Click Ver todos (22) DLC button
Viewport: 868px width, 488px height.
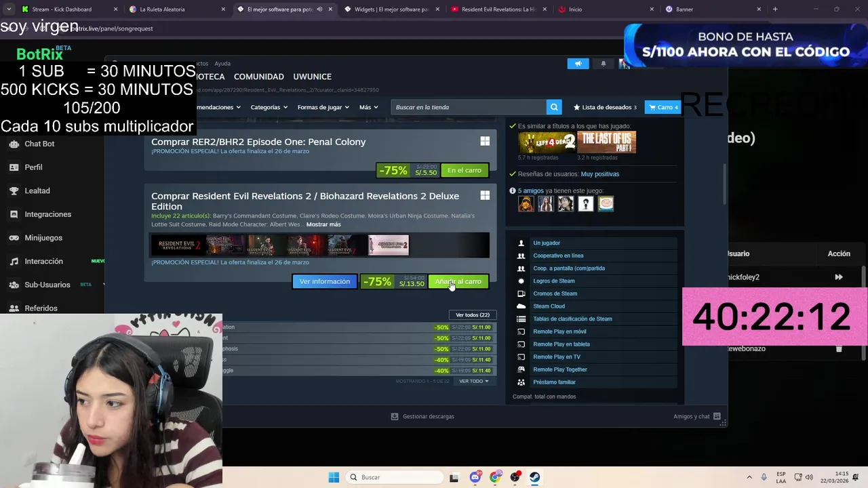(x=472, y=315)
